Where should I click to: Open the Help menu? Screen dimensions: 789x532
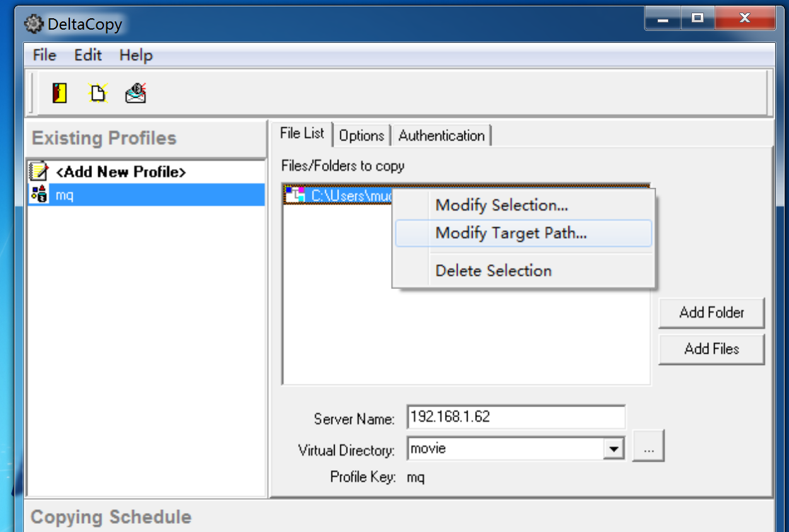[x=136, y=55]
